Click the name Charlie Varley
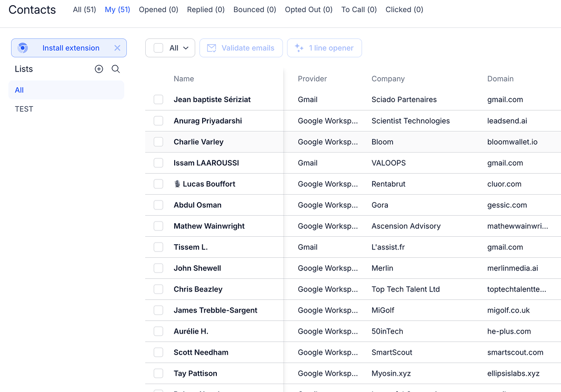Screen dimensions: 561x392 pyautogui.click(x=198, y=142)
